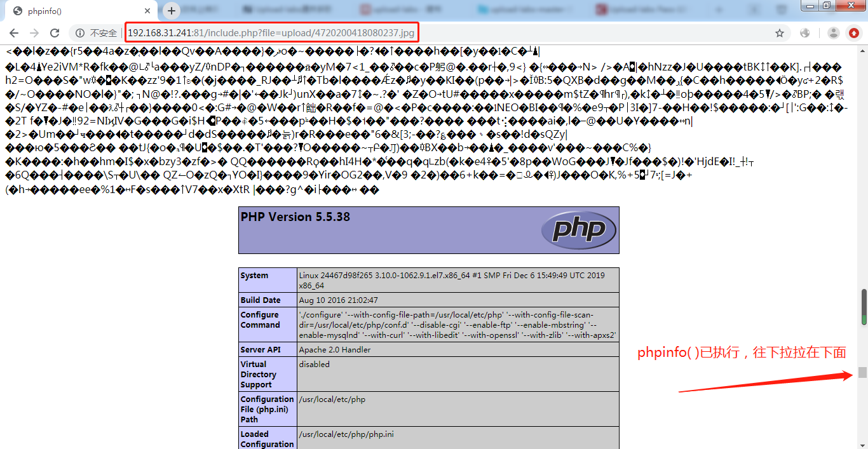The width and height of the screenshot is (868, 449).
Task: Select the "Build Date" row label
Action: [261, 300]
